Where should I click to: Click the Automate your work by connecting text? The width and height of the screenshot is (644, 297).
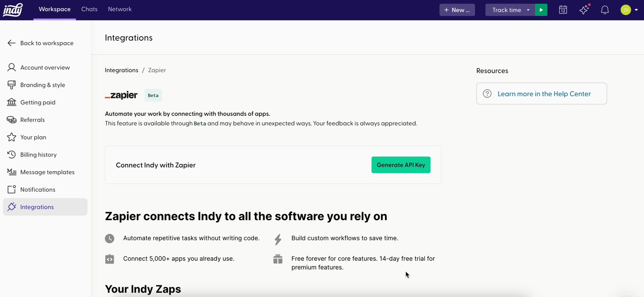(x=187, y=114)
